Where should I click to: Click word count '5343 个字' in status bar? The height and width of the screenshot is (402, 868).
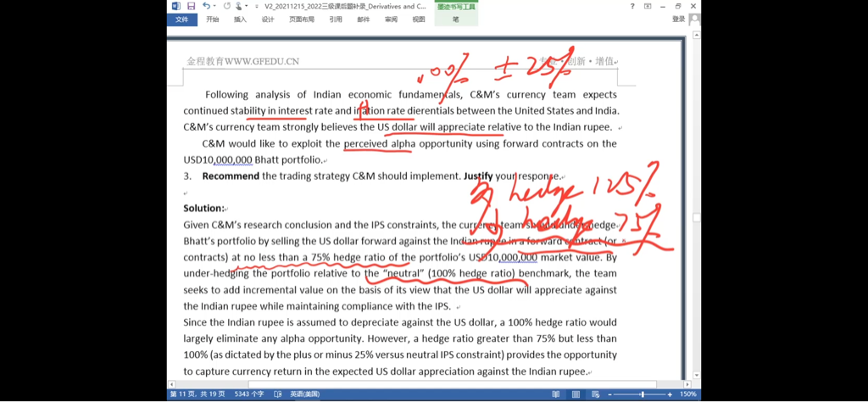(x=249, y=394)
